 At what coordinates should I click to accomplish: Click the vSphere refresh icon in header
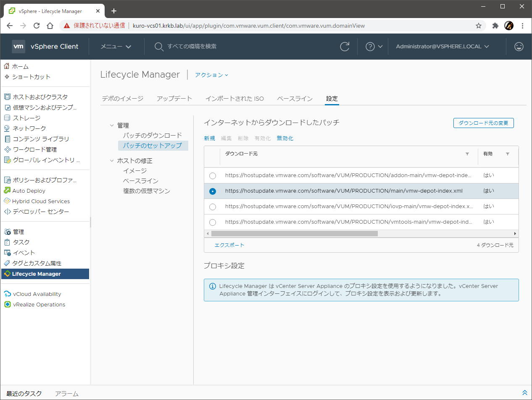(x=345, y=47)
